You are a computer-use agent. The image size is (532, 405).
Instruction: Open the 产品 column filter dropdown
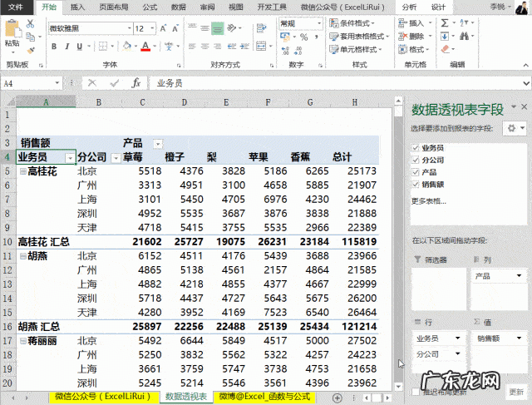[158, 143]
